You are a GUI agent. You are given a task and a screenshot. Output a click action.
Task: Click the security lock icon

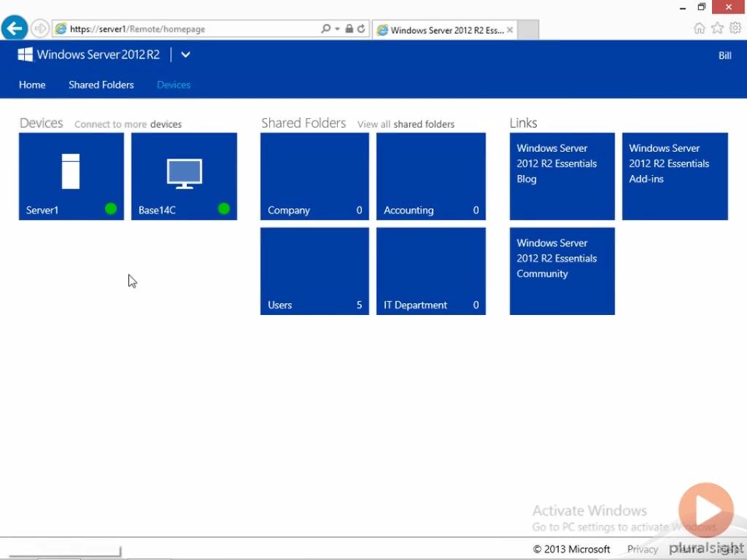point(349,28)
